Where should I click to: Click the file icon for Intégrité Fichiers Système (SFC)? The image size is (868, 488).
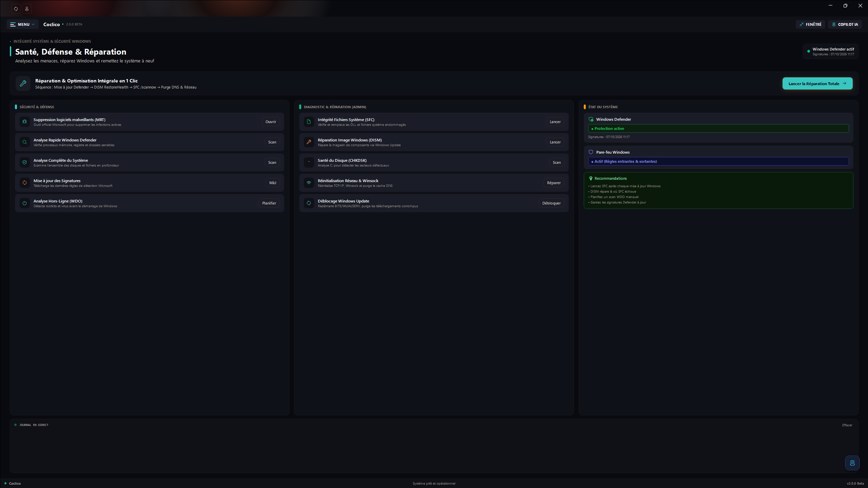click(309, 122)
